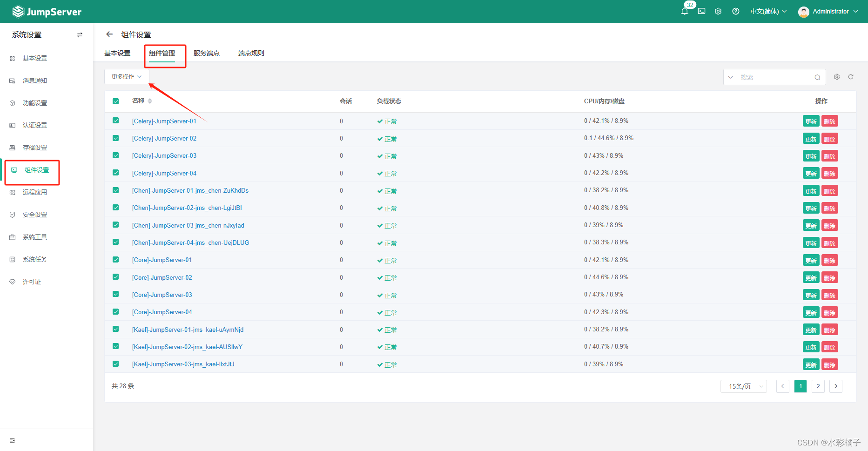The height and width of the screenshot is (451, 868).
Task: Uncheck the [Celery]-JumpServer-01 row checkbox
Action: (x=116, y=121)
